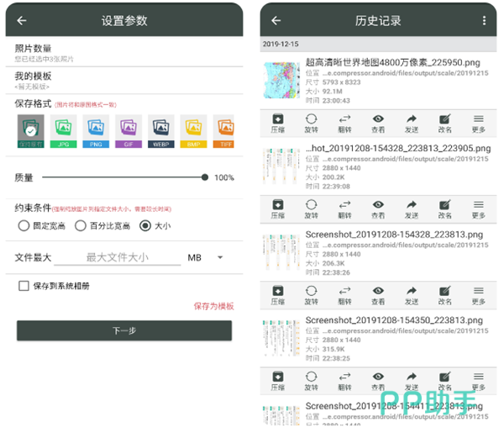Click 旋转 under the world map image
Screen dimensions: 504x433
[x=311, y=124]
